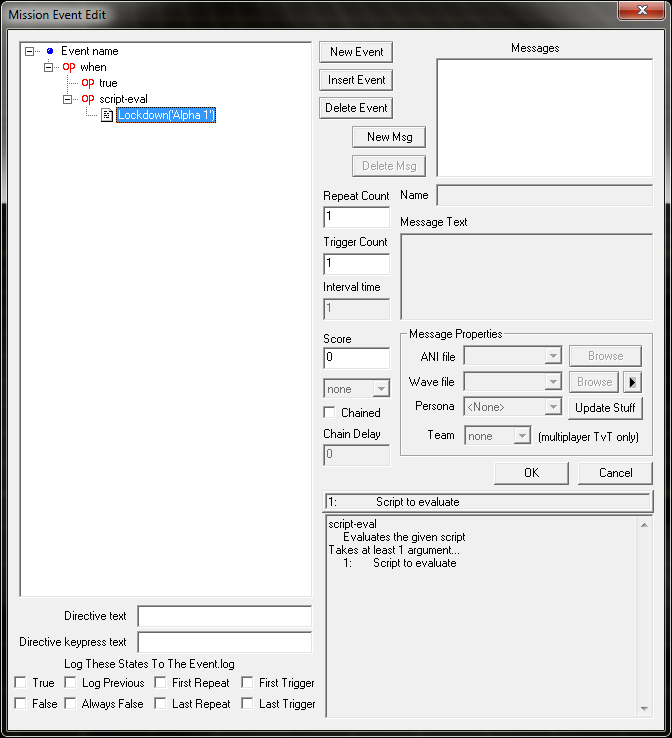Check the Log Previous state checkbox

[70, 683]
